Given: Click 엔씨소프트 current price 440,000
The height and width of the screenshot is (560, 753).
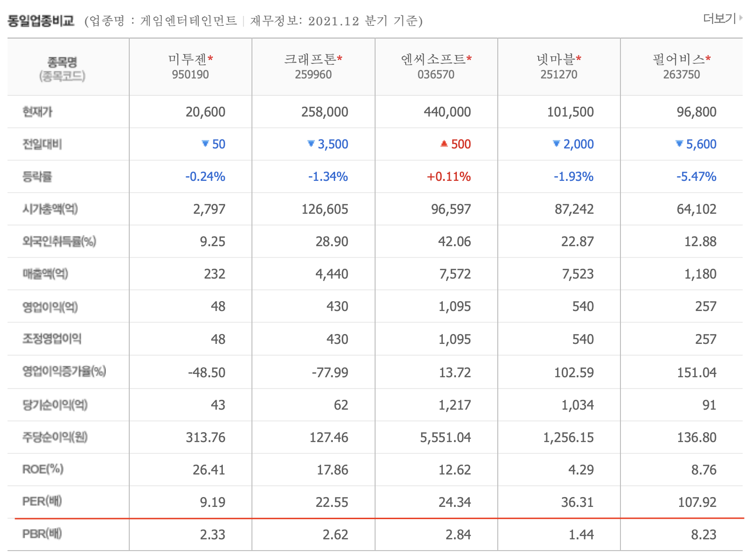Looking at the screenshot, I should pyautogui.click(x=447, y=112).
